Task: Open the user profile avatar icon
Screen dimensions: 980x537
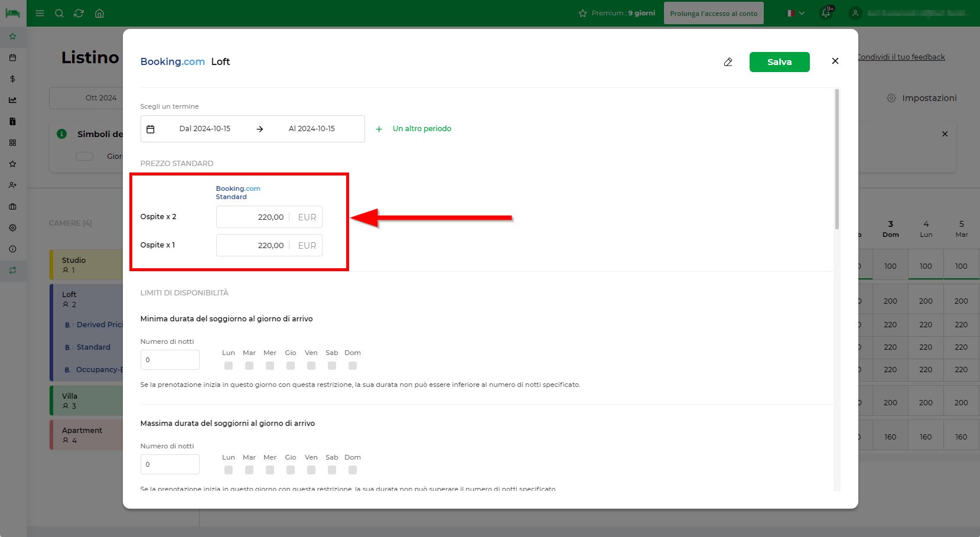Action: coord(855,13)
